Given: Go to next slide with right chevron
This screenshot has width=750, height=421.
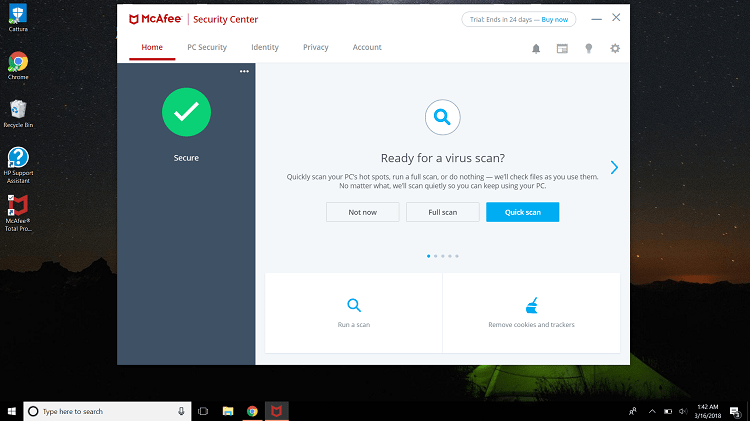Looking at the screenshot, I should tap(614, 167).
